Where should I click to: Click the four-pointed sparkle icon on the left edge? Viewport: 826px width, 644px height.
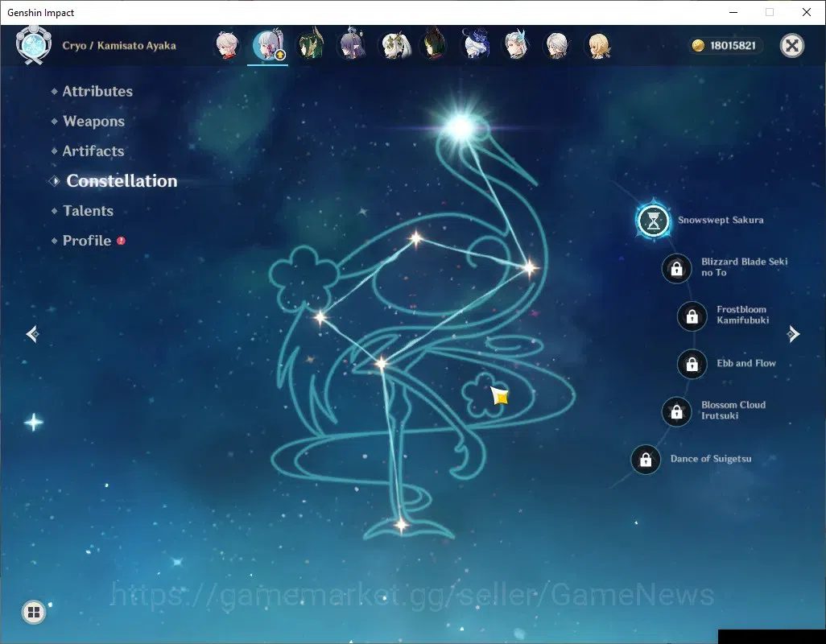[x=34, y=423]
